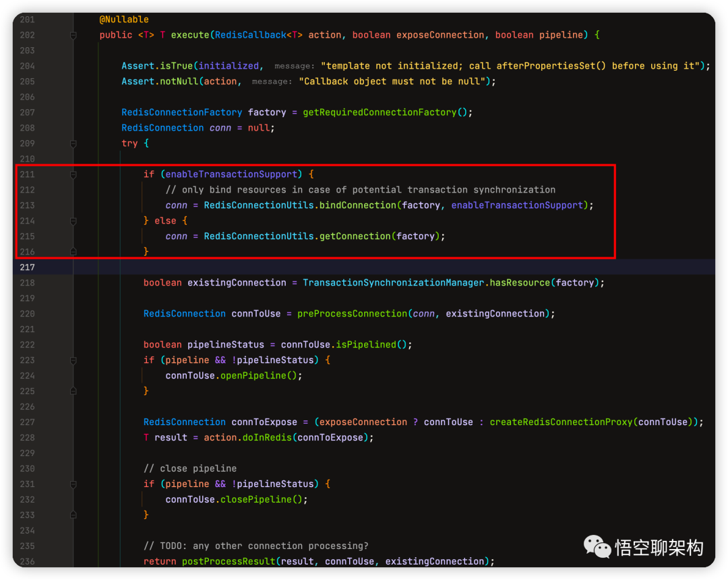Fold the if enableTransactionSupport block at line 211
The width and height of the screenshot is (728, 580).
pyautogui.click(x=73, y=175)
